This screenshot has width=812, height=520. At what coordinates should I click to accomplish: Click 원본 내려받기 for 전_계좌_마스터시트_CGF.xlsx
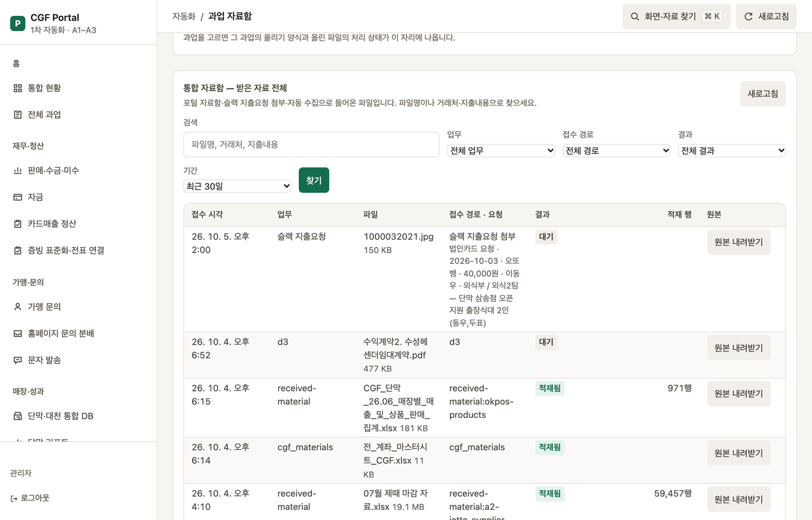pos(739,453)
